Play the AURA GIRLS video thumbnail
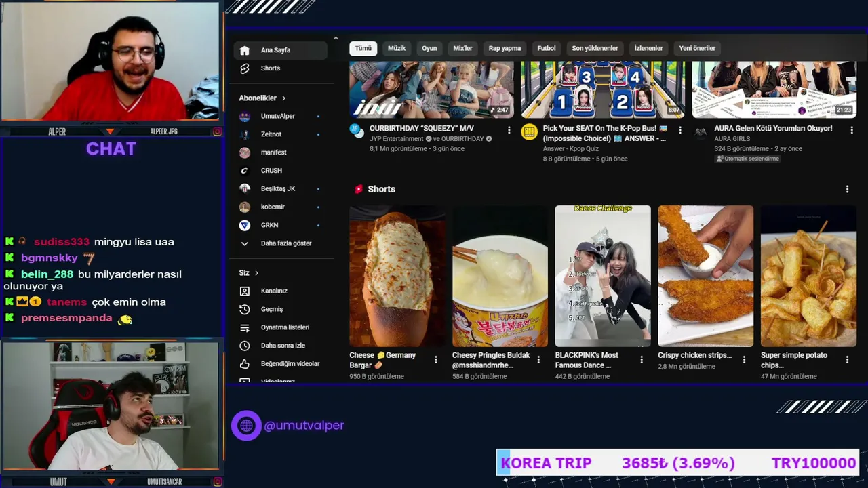This screenshot has height=488, width=868. (x=774, y=89)
